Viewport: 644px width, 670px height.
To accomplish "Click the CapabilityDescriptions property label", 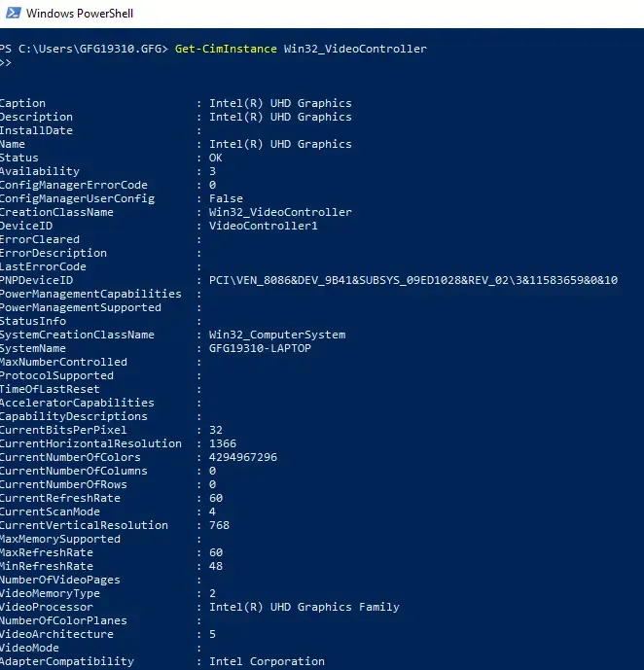I will (74, 416).
